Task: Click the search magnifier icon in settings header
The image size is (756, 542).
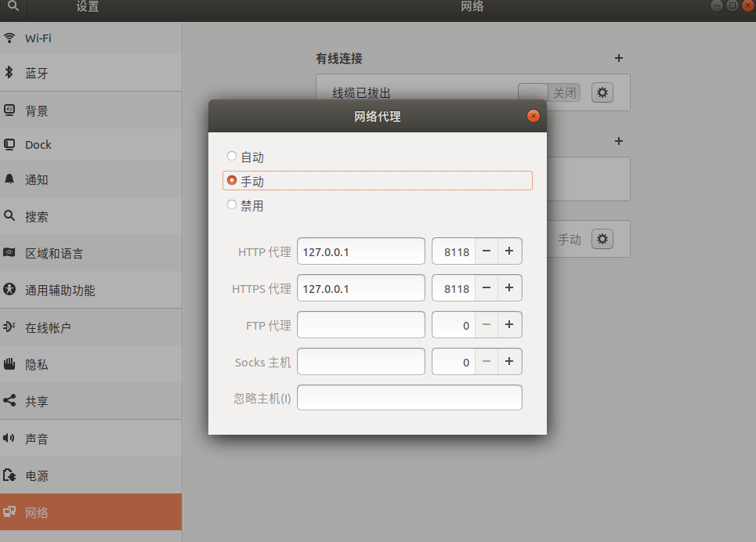Action: tap(13, 6)
